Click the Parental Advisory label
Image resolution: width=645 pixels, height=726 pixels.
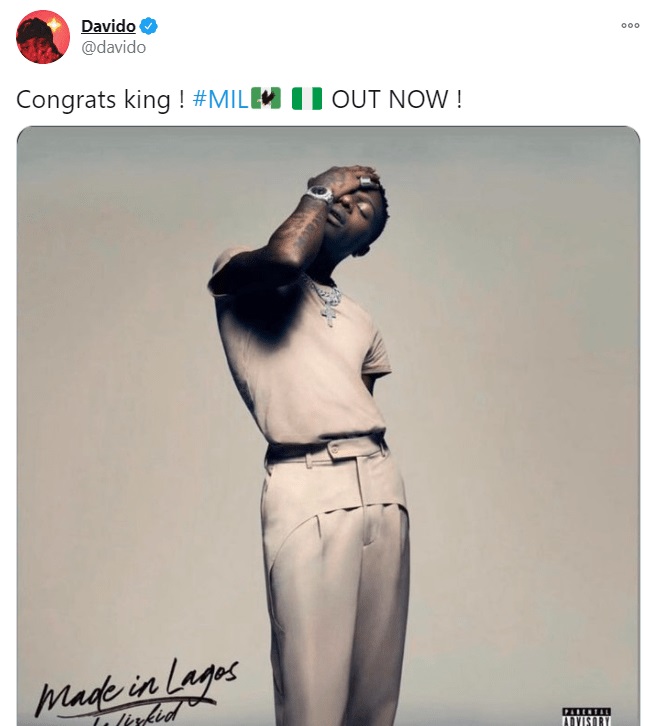point(587,716)
